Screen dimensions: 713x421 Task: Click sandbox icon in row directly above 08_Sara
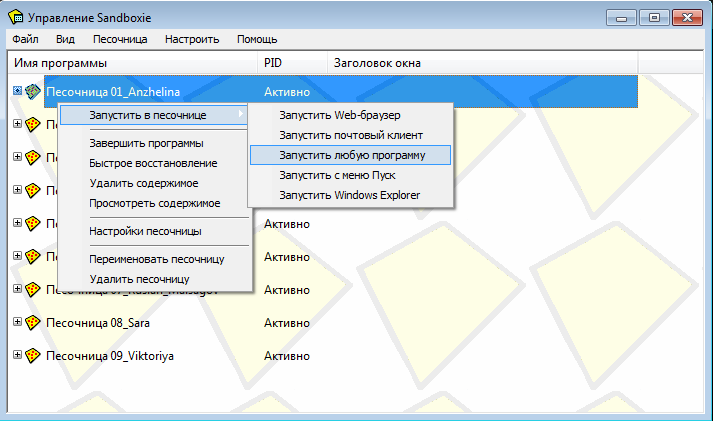pyautogui.click(x=33, y=289)
